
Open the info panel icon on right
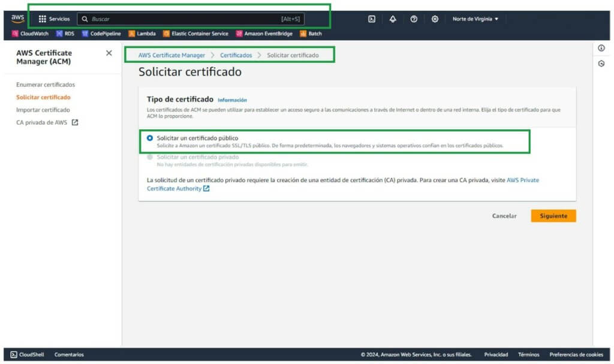pos(601,48)
